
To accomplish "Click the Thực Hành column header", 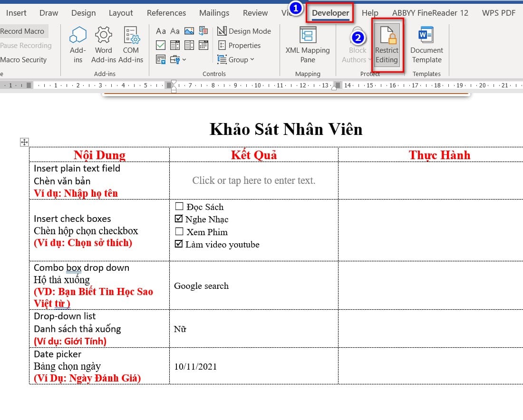I will 439,155.
